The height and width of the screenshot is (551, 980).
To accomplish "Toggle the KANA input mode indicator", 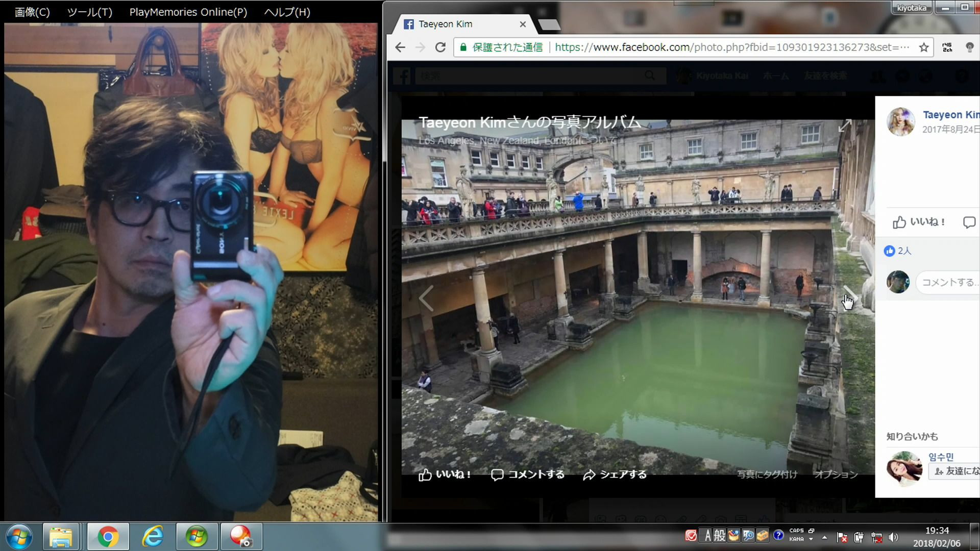I will (796, 539).
